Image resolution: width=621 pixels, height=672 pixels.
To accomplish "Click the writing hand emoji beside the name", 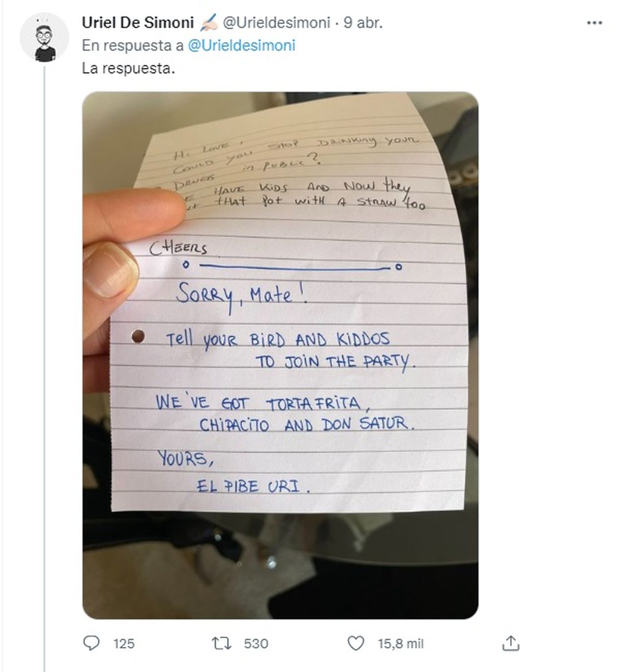I will pyautogui.click(x=209, y=23).
